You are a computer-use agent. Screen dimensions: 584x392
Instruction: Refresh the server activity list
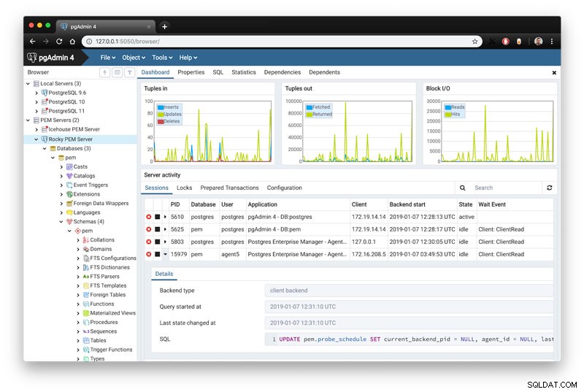549,188
